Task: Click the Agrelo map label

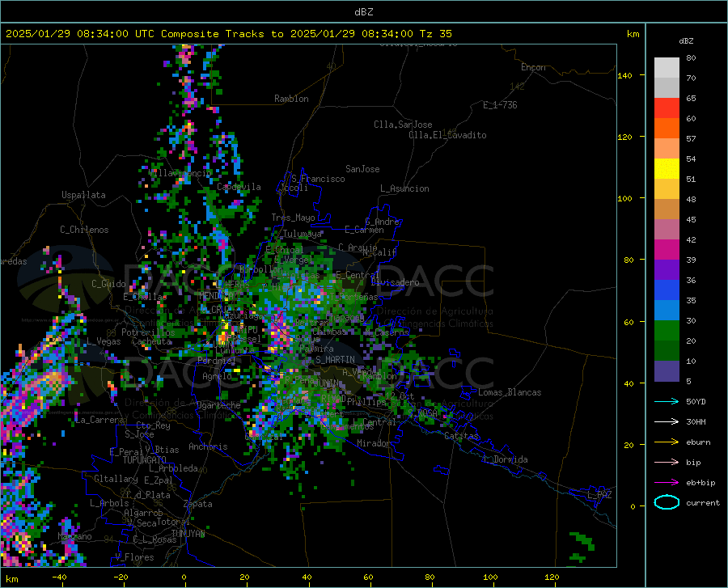Action: (x=217, y=376)
